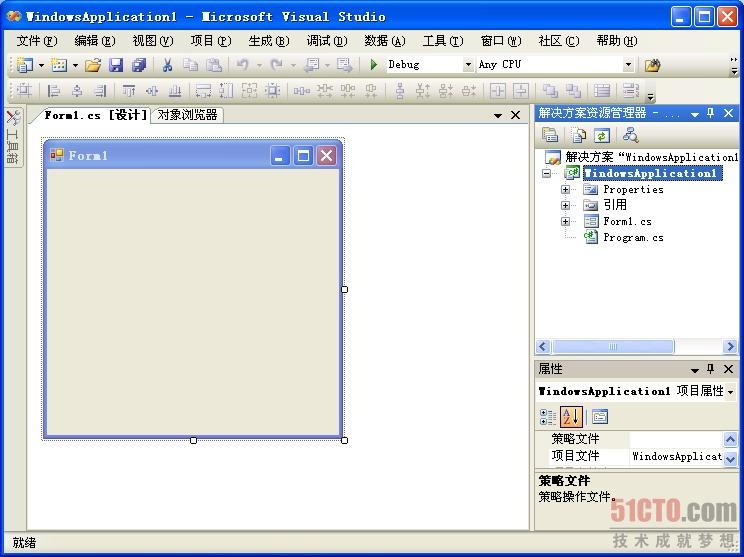Image resolution: width=744 pixels, height=557 pixels.
Task: Click the Undo arrow icon
Action: [243, 65]
